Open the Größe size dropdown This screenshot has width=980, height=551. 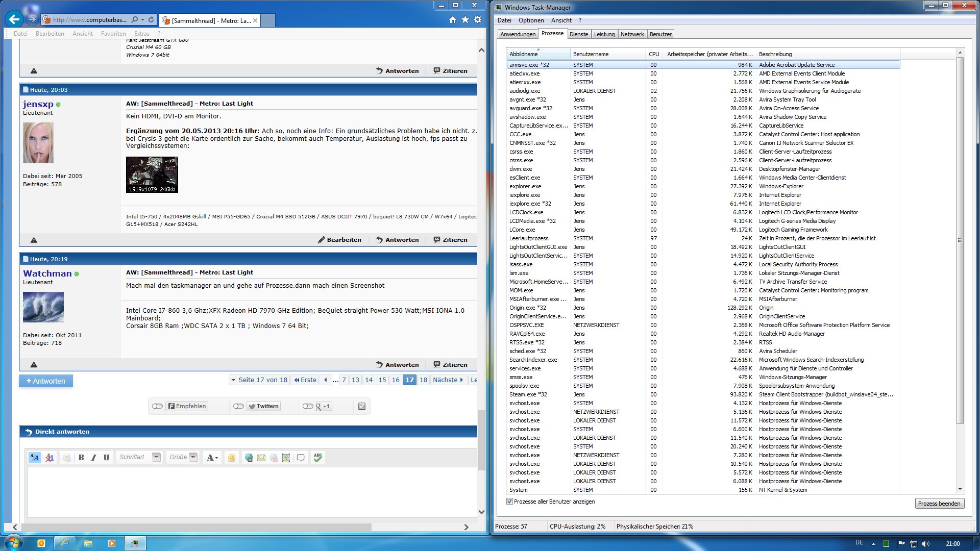pos(193,457)
